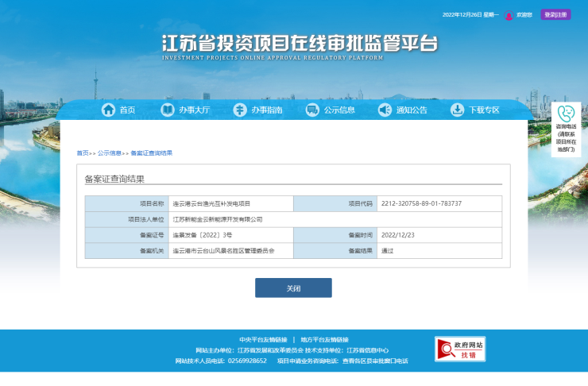The height and width of the screenshot is (386, 588).
Task: Click the header date 2022年12月26日 星期一
Action: pos(470,14)
